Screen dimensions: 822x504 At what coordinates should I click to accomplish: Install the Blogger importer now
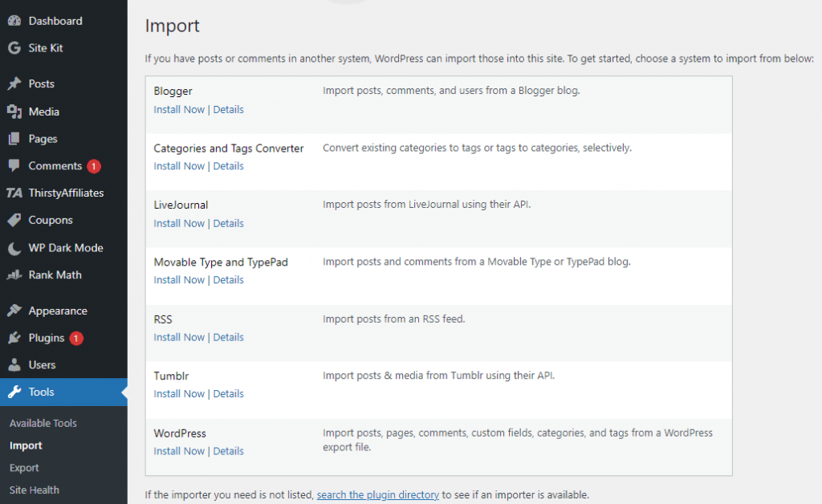179,109
